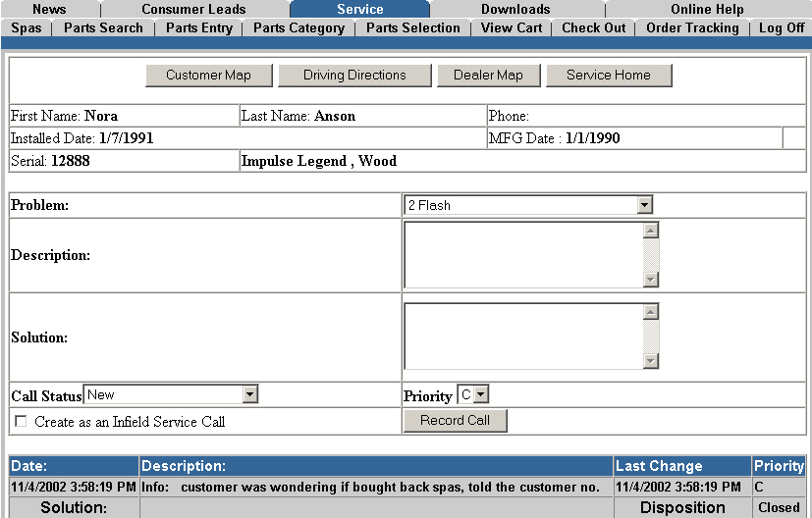The image size is (812, 518).
Task: Open the Consumer Leads tab
Action: pyautogui.click(x=193, y=9)
